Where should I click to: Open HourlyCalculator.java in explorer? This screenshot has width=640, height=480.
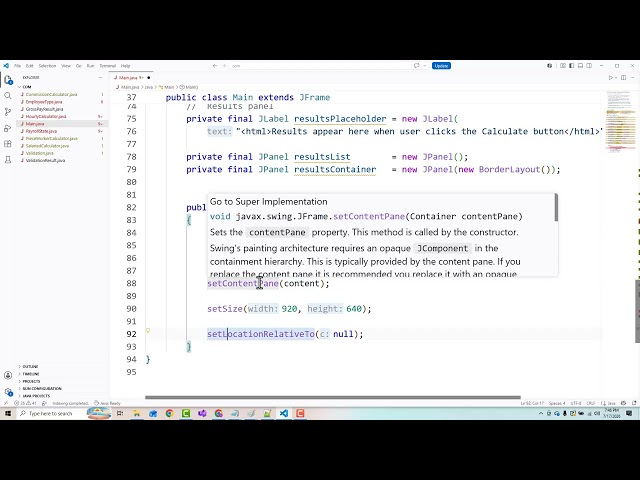(x=46, y=116)
